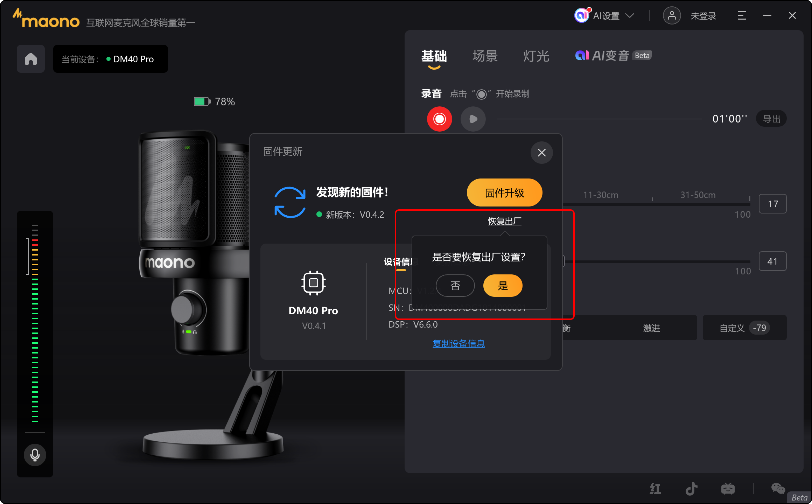
Task: Cancel factory reset with 否 button
Action: (x=455, y=286)
